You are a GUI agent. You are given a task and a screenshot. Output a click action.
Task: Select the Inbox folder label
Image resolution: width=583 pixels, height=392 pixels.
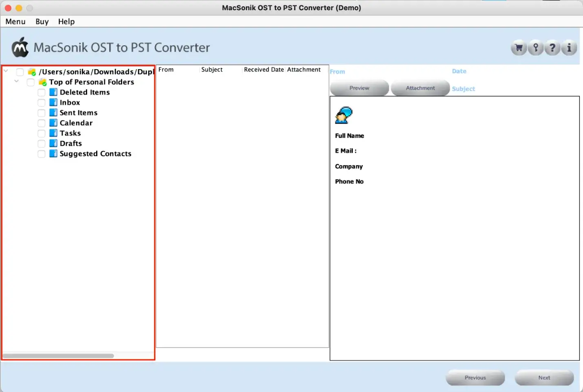click(70, 103)
